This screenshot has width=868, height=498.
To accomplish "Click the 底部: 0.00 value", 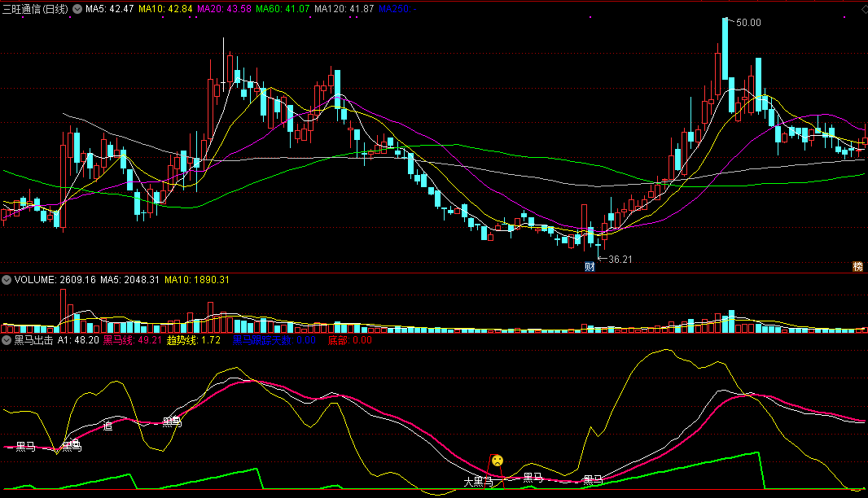I will click(x=350, y=340).
